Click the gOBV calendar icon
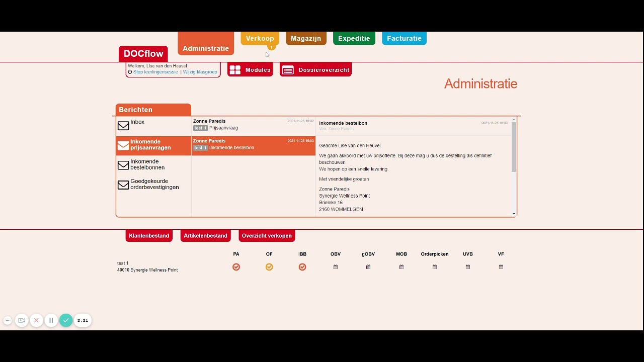The height and width of the screenshot is (362, 644). click(368, 267)
